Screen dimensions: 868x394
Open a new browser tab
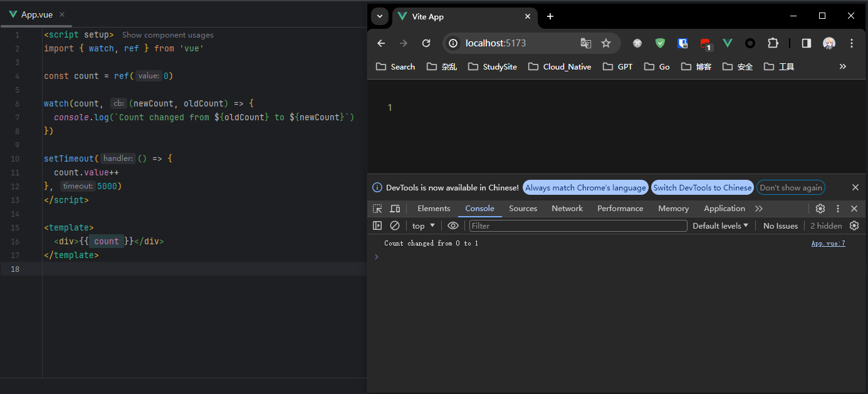click(x=550, y=16)
